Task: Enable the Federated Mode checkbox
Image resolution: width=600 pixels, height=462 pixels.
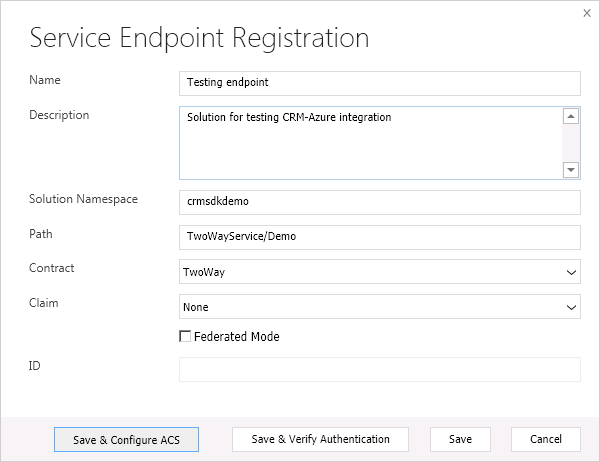Action: (x=185, y=337)
